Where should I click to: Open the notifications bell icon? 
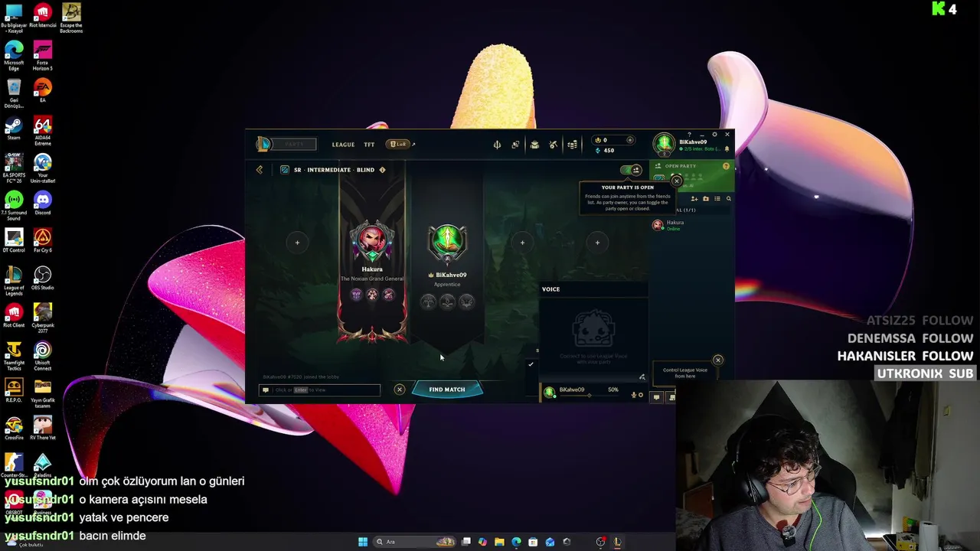727,149
